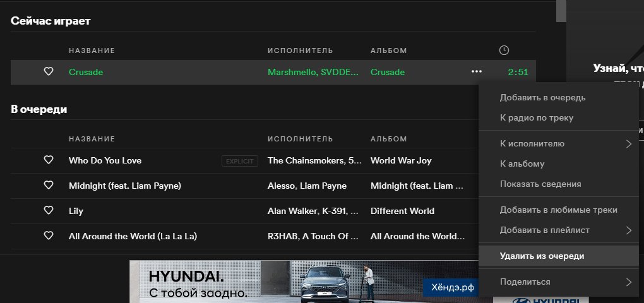Like All Around the World heart icon
The image size is (644, 303).
point(49,236)
